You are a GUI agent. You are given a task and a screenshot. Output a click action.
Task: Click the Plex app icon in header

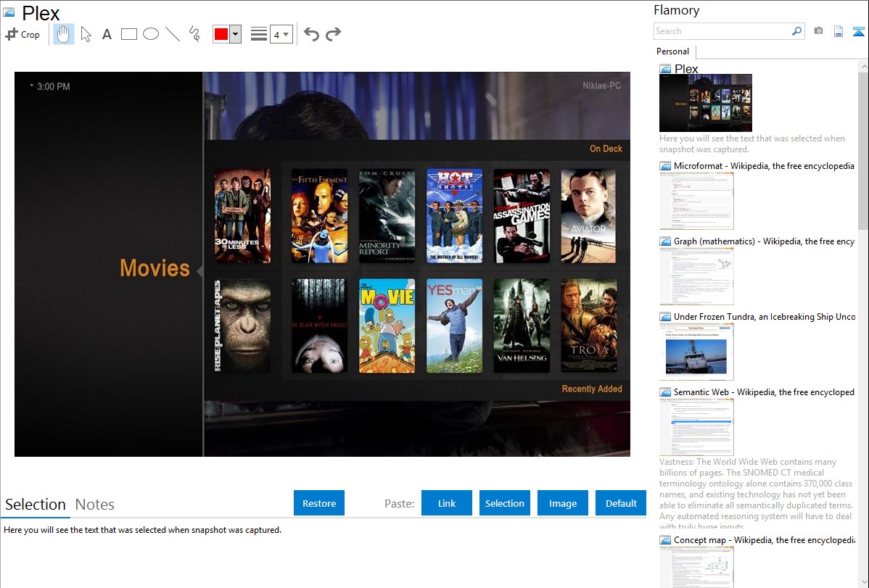tap(9, 13)
